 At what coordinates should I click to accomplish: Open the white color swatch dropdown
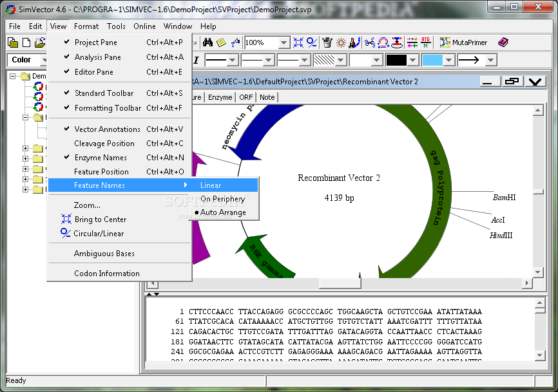tap(377, 60)
